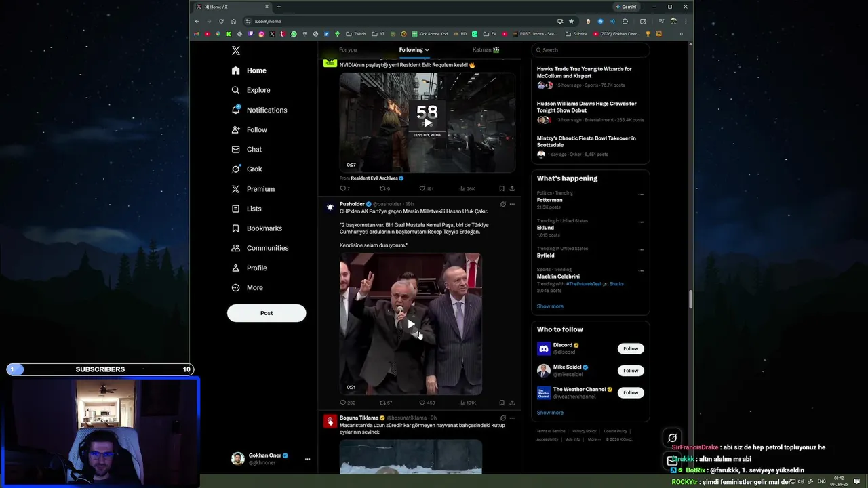Play the Pusholder post video

point(411,324)
